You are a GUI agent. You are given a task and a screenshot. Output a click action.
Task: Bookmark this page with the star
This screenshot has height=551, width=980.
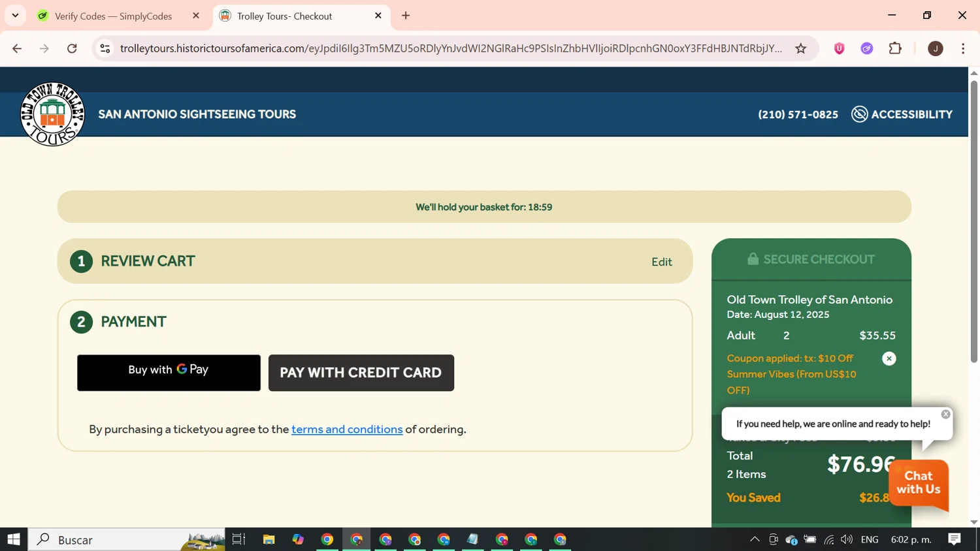click(801, 48)
